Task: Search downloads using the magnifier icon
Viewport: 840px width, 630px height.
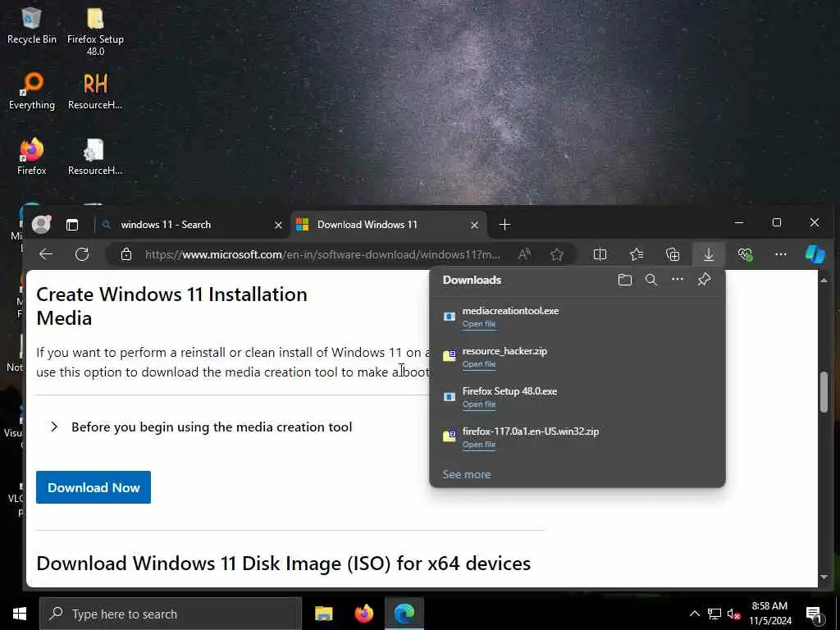Action: (x=651, y=280)
